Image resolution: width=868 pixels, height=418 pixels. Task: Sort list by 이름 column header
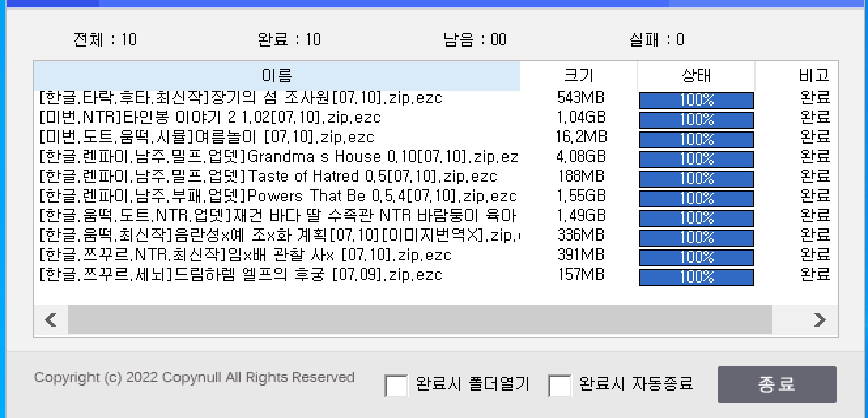click(x=277, y=75)
